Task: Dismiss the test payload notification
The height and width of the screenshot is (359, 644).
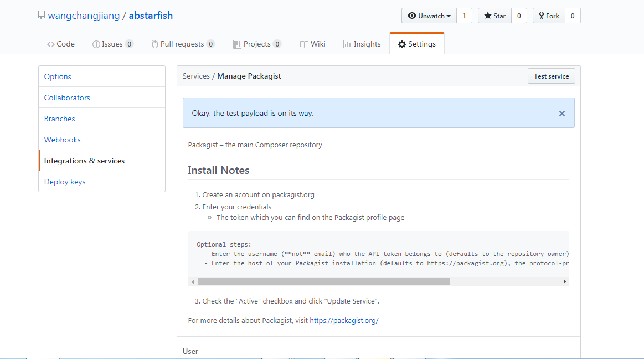Action: pyautogui.click(x=562, y=114)
